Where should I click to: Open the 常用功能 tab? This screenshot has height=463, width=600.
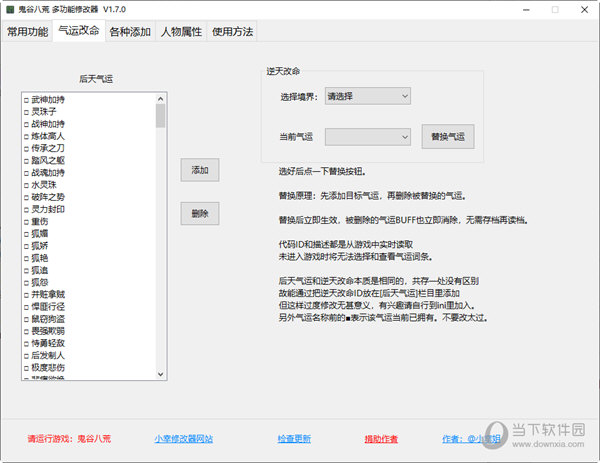pyautogui.click(x=27, y=31)
